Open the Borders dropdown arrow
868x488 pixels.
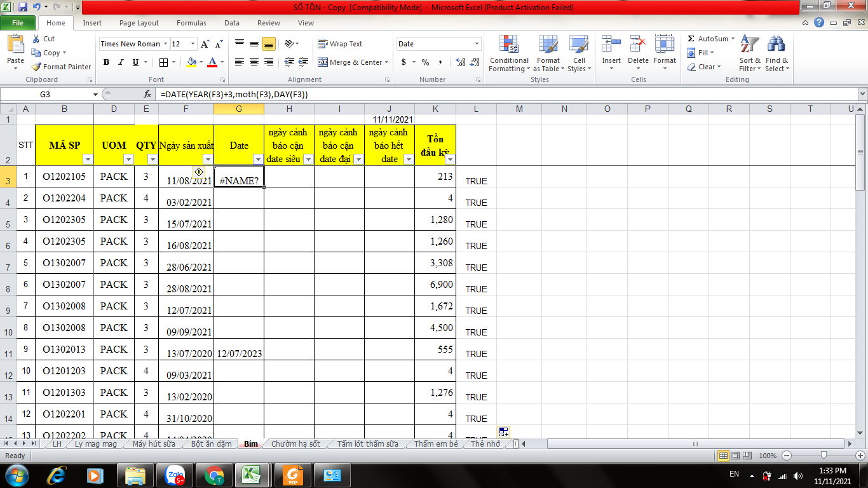click(x=174, y=62)
